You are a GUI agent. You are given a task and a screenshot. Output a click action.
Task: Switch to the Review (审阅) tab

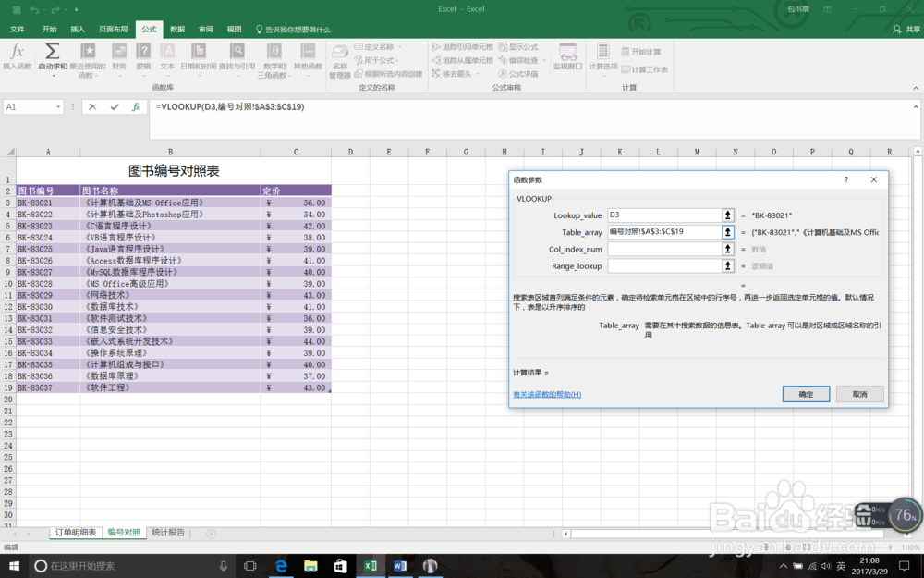click(206, 29)
